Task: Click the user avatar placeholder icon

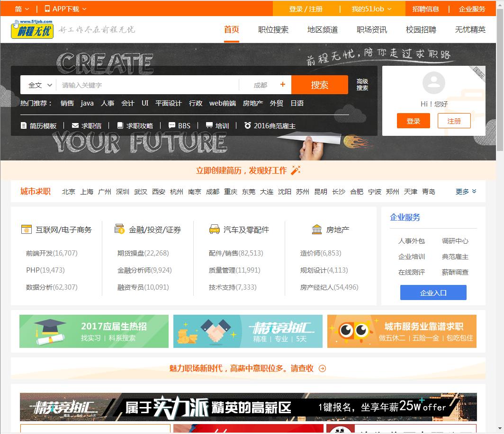Action: click(x=434, y=83)
